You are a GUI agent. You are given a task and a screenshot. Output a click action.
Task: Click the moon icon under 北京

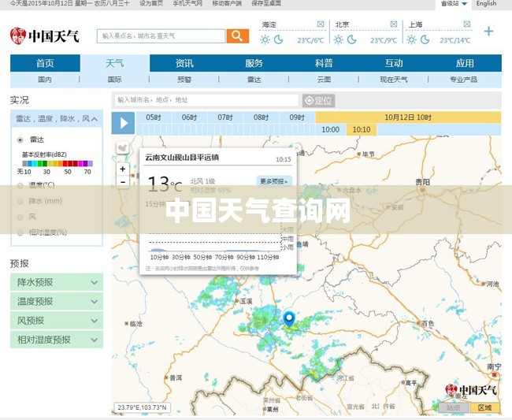351,40
